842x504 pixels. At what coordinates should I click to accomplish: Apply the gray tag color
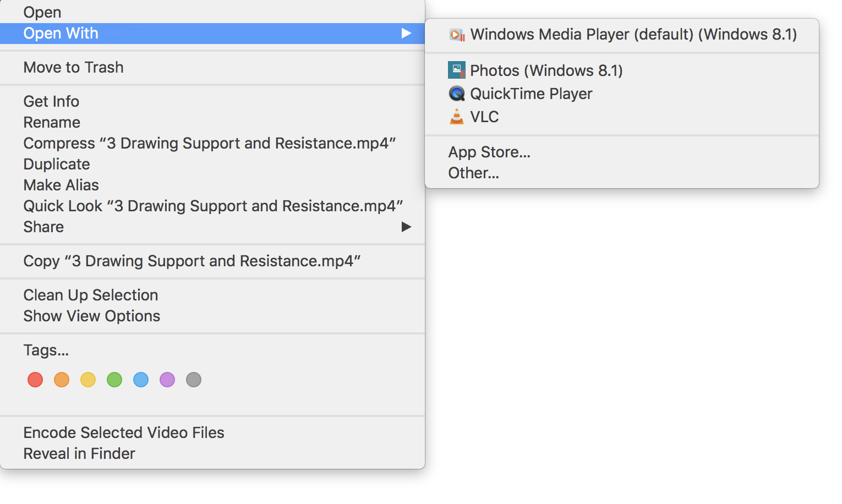[x=194, y=380]
